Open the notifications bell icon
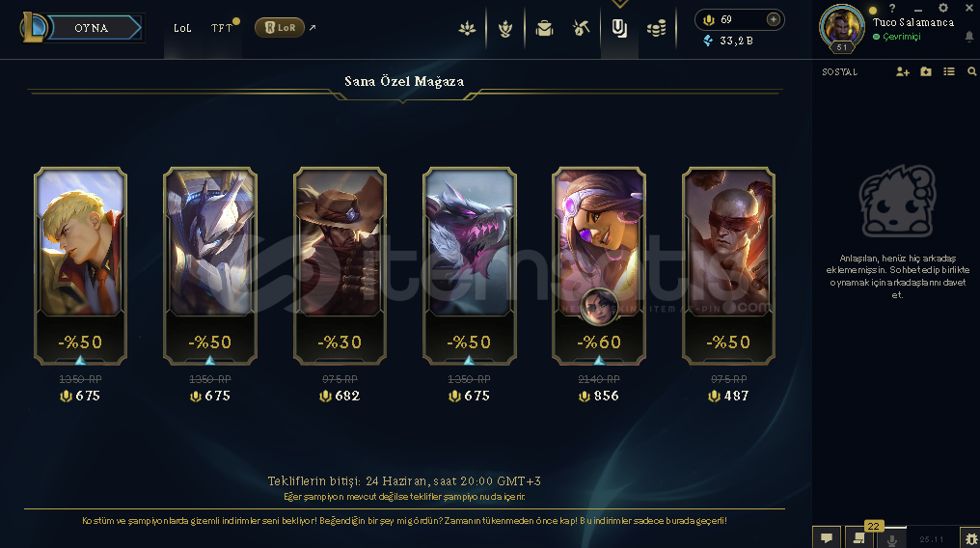Image resolution: width=980 pixels, height=548 pixels. (969, 37)
